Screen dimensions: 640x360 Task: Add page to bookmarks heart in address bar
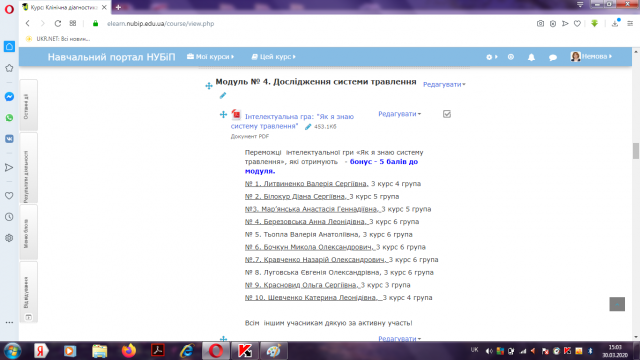coord(577,24)
